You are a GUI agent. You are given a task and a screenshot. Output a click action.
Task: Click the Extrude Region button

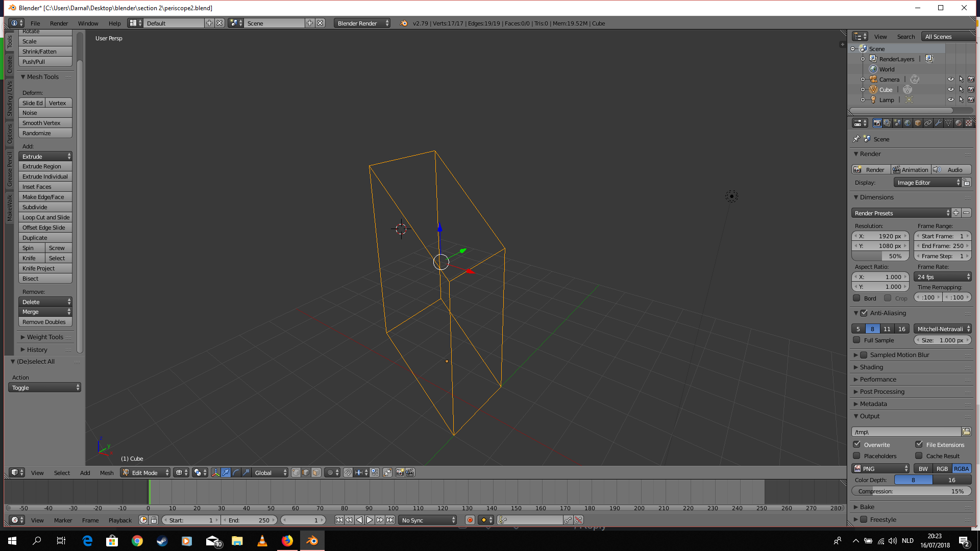coord(45,166)
